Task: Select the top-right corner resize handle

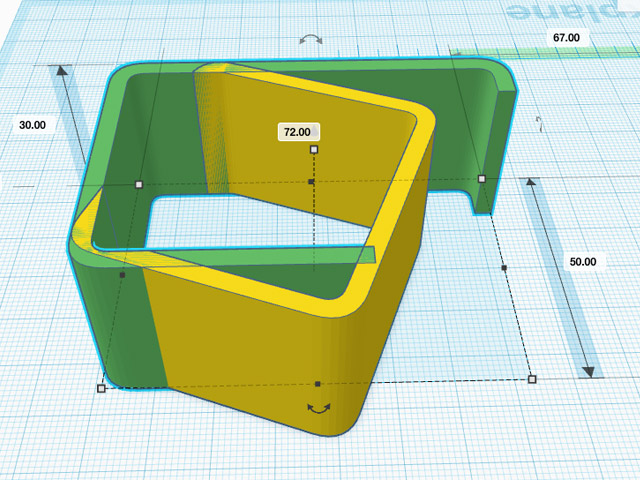Action: point(481,179)
